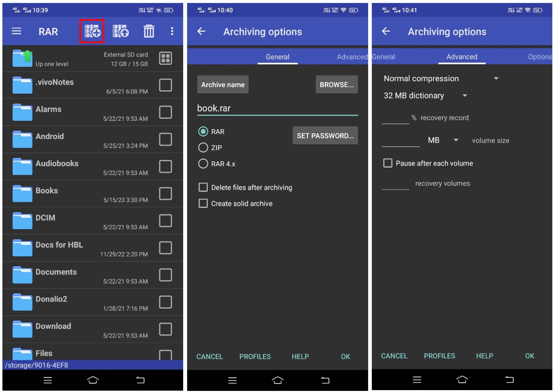This screenshot has height=392, width=555.
Task: Tap Android back button on 10:40 screen
Action: tap(325, 380)
